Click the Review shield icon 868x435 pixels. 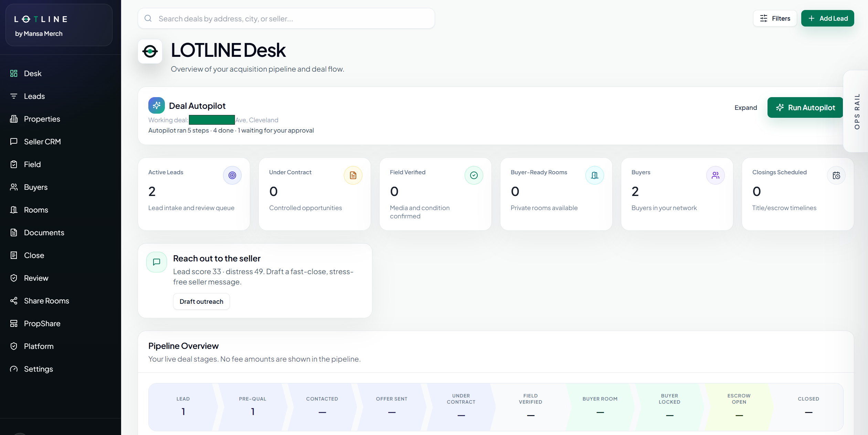14,278
